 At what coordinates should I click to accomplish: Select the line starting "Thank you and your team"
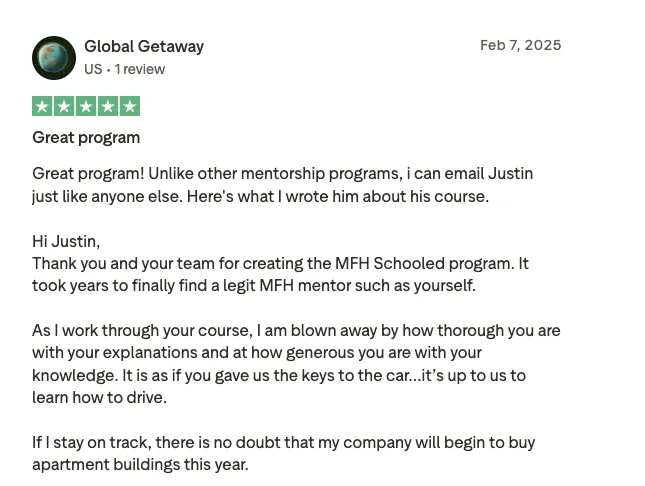coord(280,263)
